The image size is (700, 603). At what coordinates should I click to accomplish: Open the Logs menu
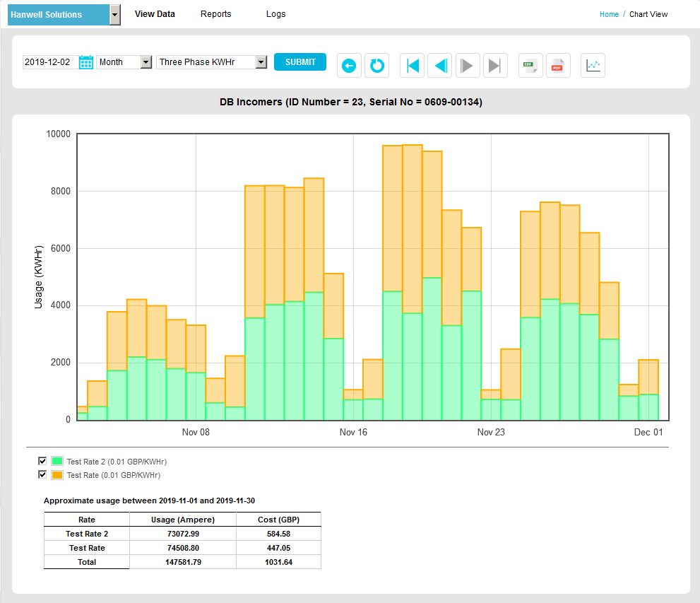tap(276, 14)
